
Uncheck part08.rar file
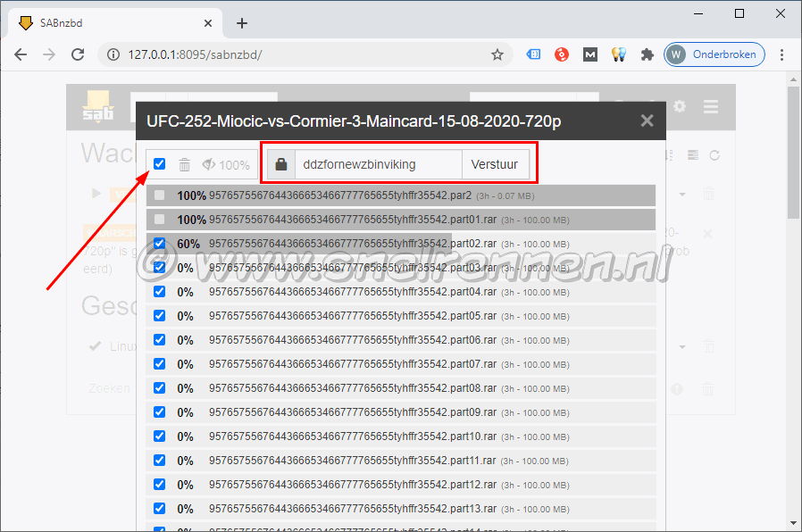point(160,388)
